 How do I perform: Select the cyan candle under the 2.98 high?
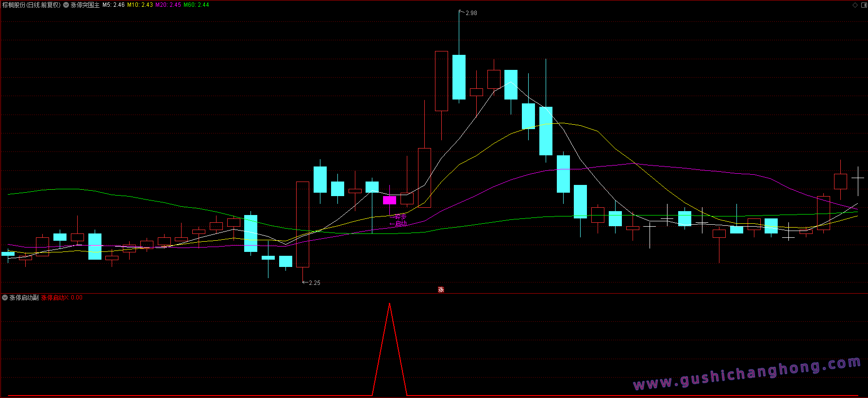(x=459, y=77)
